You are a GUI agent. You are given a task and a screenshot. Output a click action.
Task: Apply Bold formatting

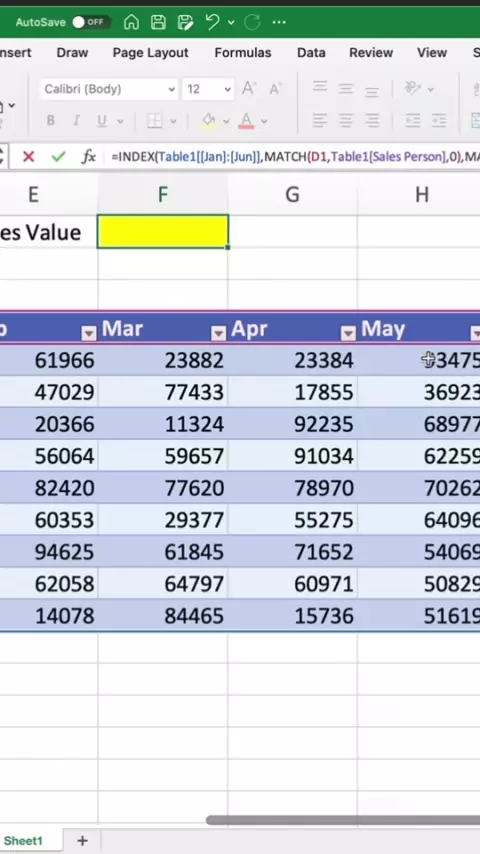pyautogui.click(x=50, y=120)
